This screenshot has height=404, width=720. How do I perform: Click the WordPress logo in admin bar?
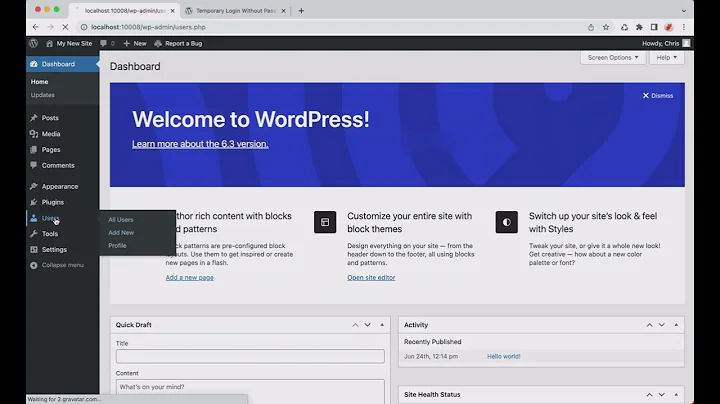pos(33,43)
